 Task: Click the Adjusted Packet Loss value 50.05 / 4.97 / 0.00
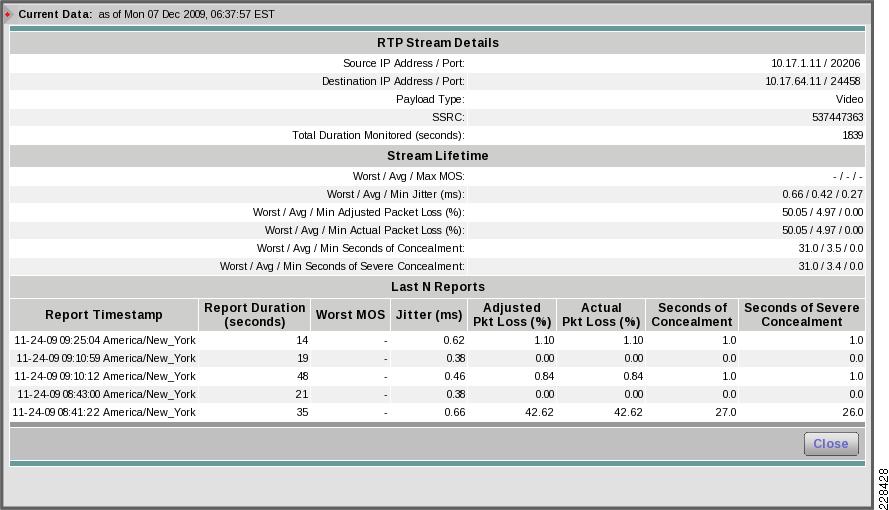[823, 212]
